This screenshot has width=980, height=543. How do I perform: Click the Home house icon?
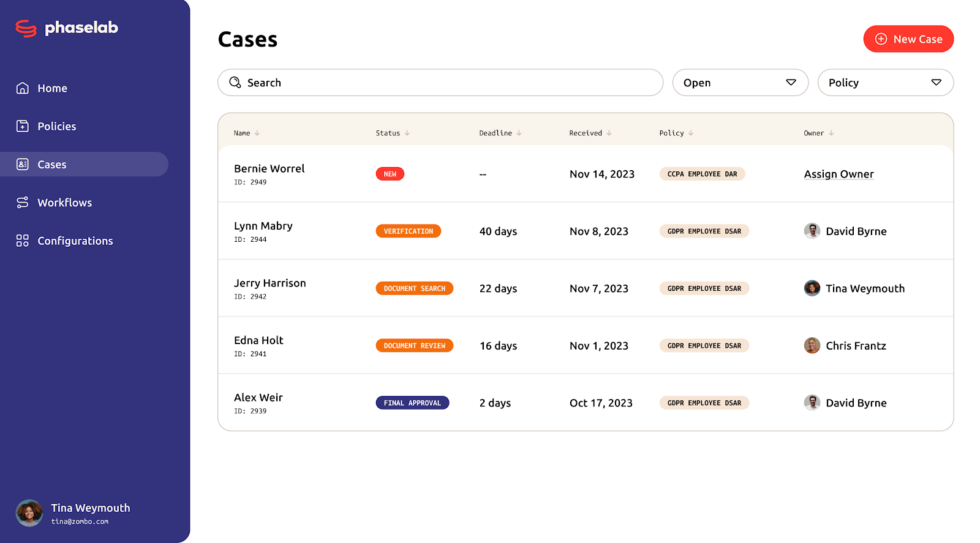point(23,88)
